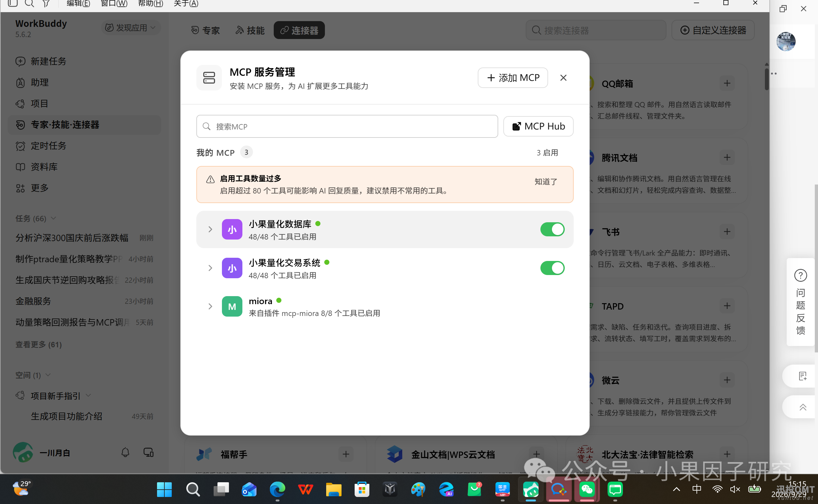This screenshot has width=818, height=504.
Task: Click the 小果量化交易系统 purple avatar icon
Action: [232, 268]
